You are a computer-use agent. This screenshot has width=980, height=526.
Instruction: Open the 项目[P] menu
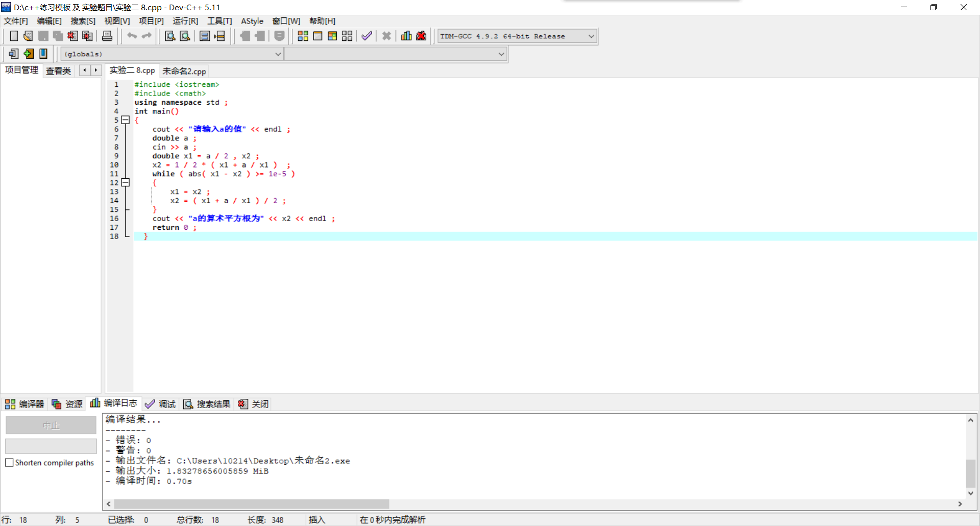(x=152, y=21)
